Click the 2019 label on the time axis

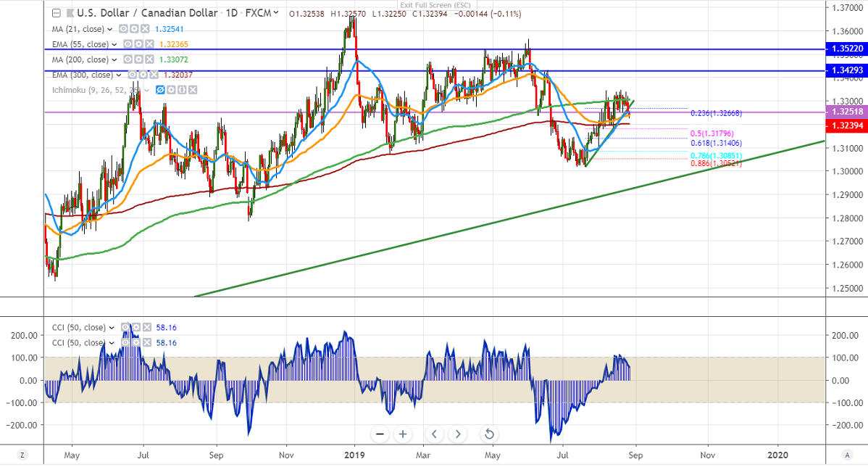pyautogui.click(x=354, y=455)
